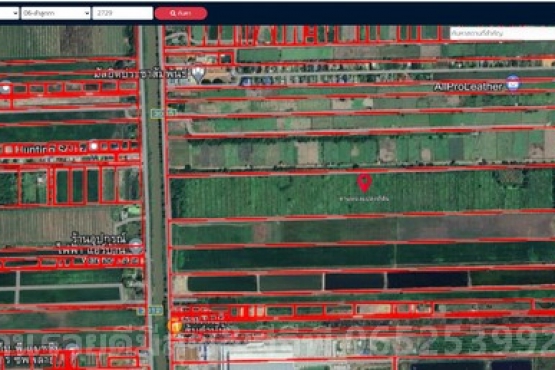Click the red search button

click(181, 13)
